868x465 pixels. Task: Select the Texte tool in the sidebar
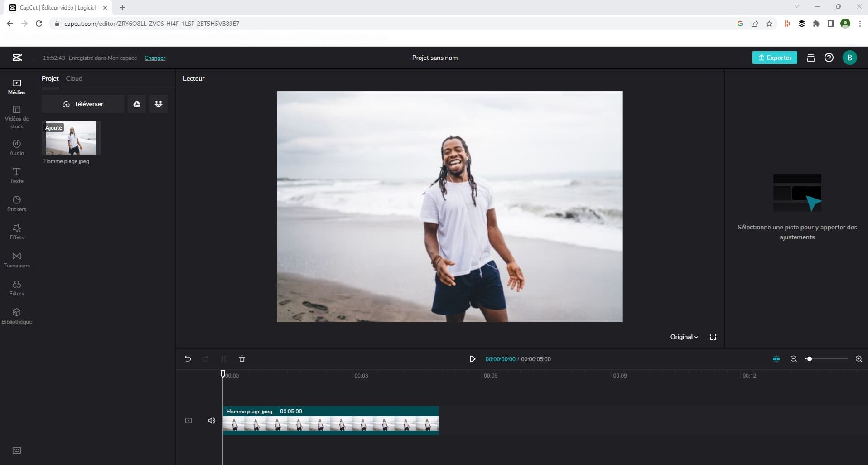[16, 176]
